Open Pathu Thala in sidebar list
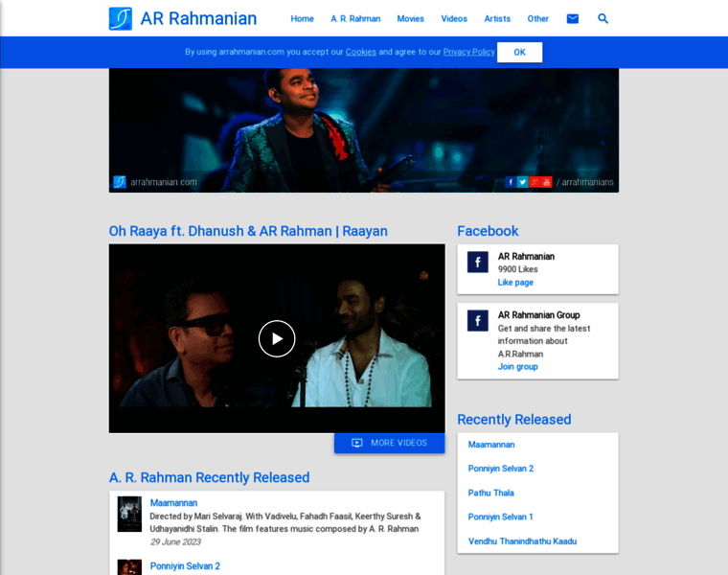 click(491, 493)
